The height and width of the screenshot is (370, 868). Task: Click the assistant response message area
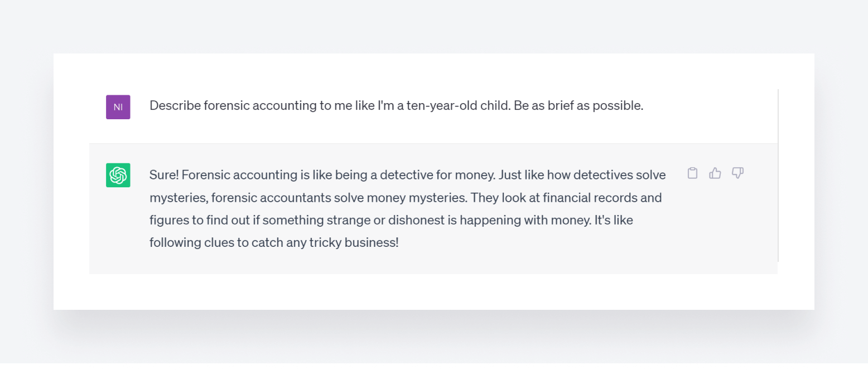pos(407,208)
